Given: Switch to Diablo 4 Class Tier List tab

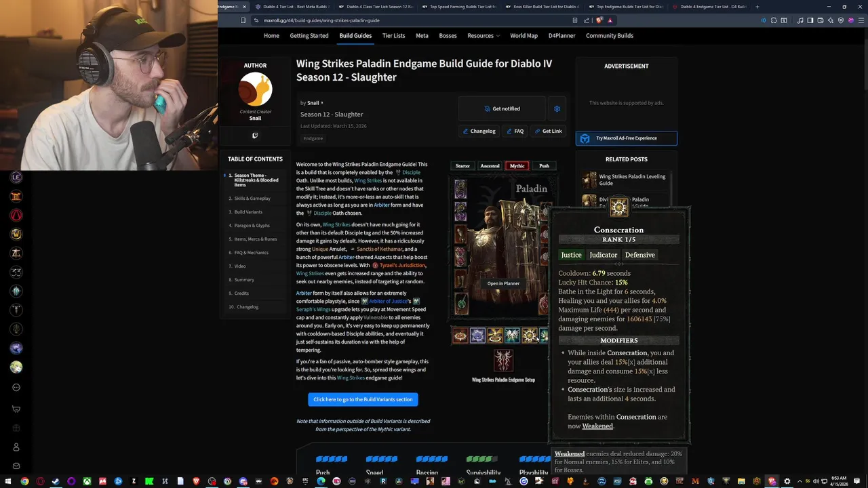Looking at the screenshot, I should click(376, 7).
